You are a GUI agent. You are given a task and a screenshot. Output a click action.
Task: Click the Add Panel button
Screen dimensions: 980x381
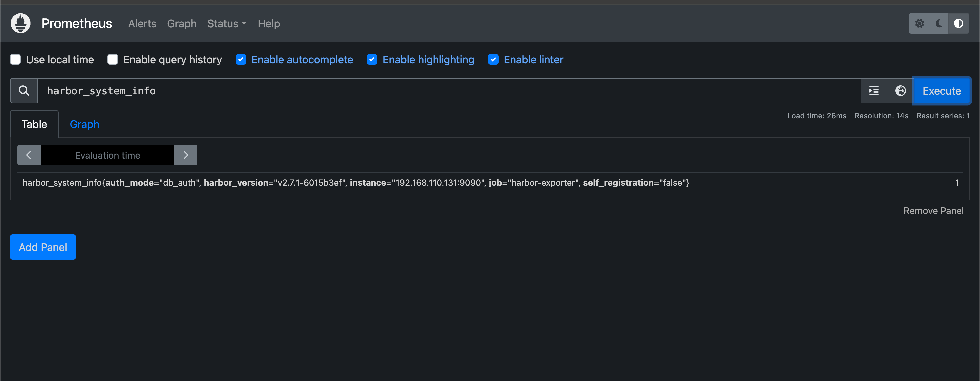[43, 247]
